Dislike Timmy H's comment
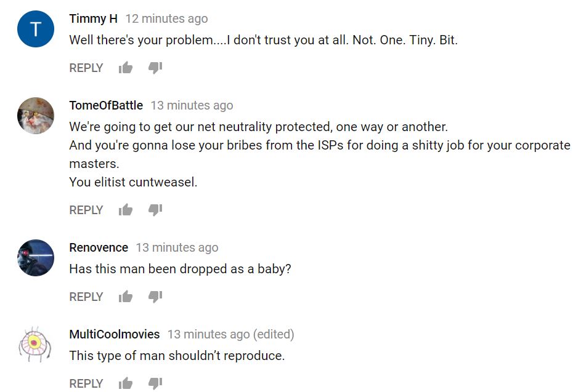The width and height of the screenshot is (581, 392). click(x=155, y=68)
